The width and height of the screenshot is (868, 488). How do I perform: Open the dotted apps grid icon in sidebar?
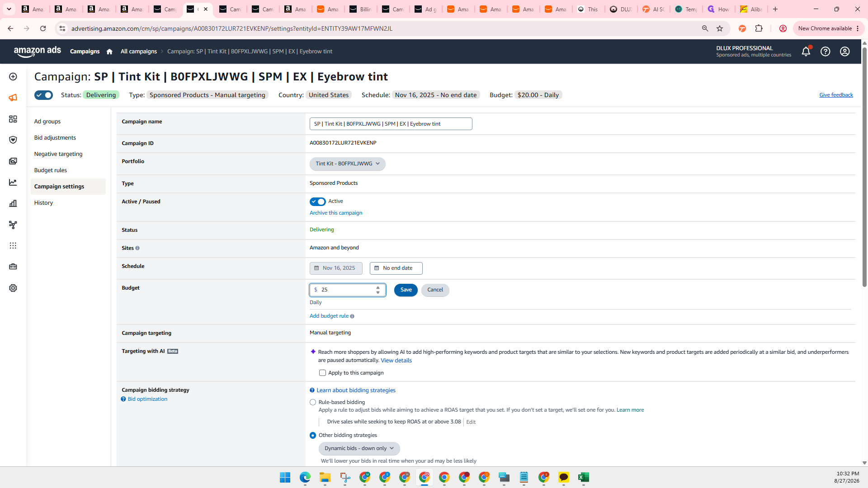click(13, 245)
